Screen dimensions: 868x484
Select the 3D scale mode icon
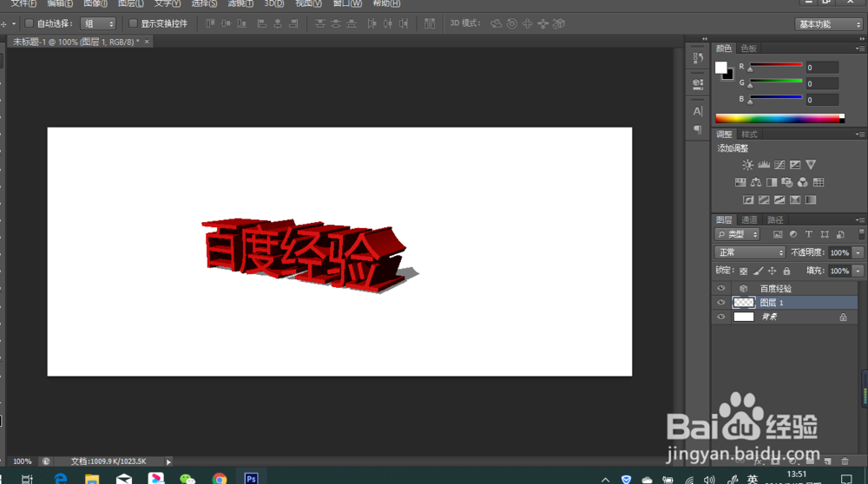[x=559, y=23]
